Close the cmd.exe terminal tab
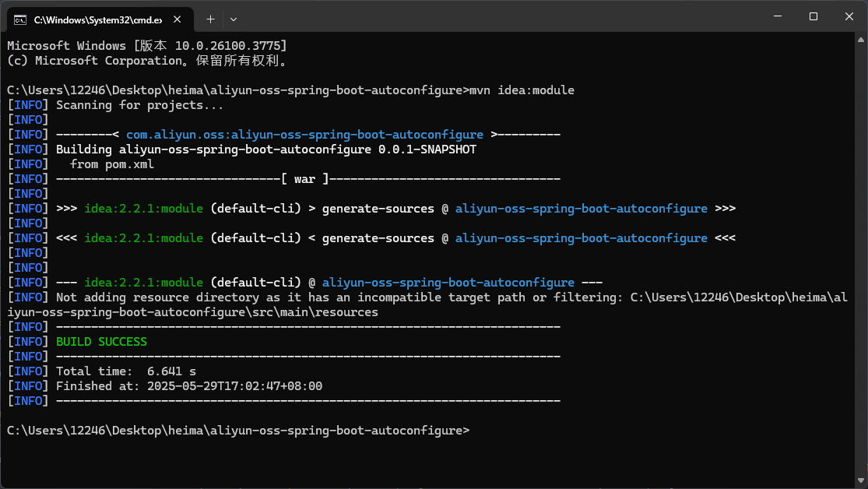This screenshot has height=489, width=868. (179, 18)
